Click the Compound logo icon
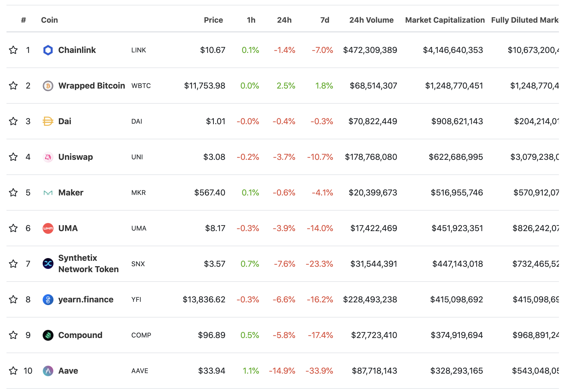Image resolution: width=580 pixels, height=392 pixels. (48, 335)
